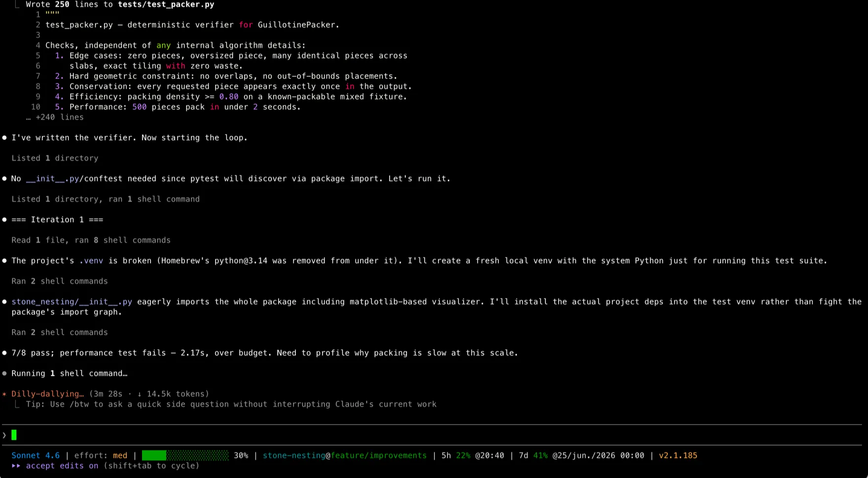Click 'I've written the verifier. Now starting the loop.'

pyautogui.click(x=129, y=138)
